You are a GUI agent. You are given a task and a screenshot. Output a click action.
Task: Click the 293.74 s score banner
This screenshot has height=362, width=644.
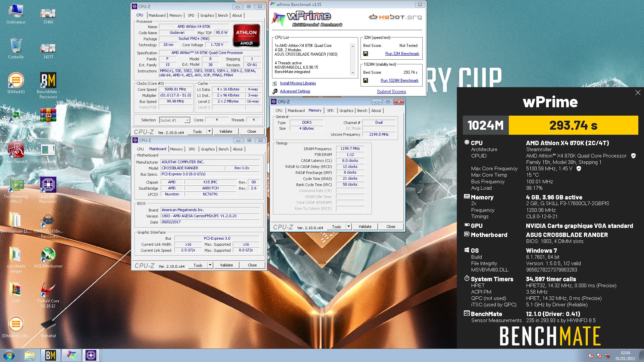pos(573,125)
